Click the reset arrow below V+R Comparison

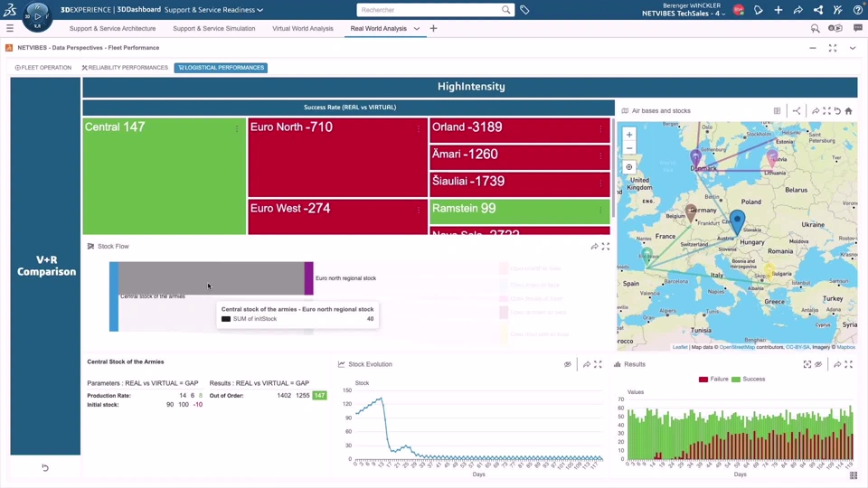click(45, 467)
